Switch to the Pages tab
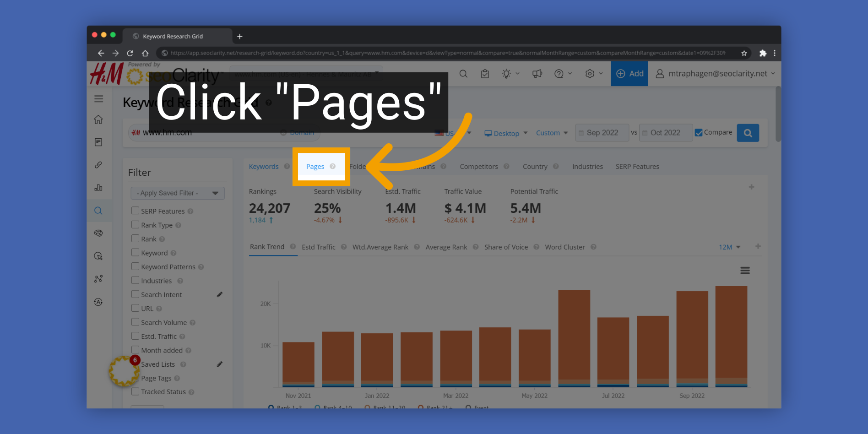 tap(315, 167)
